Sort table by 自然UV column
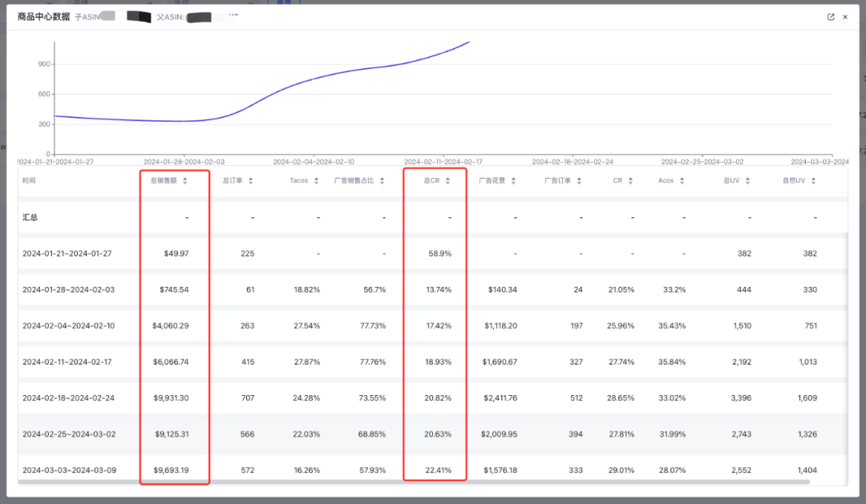Image resolution: width=866 pixels, height=504 pixels. click(813, 181)
